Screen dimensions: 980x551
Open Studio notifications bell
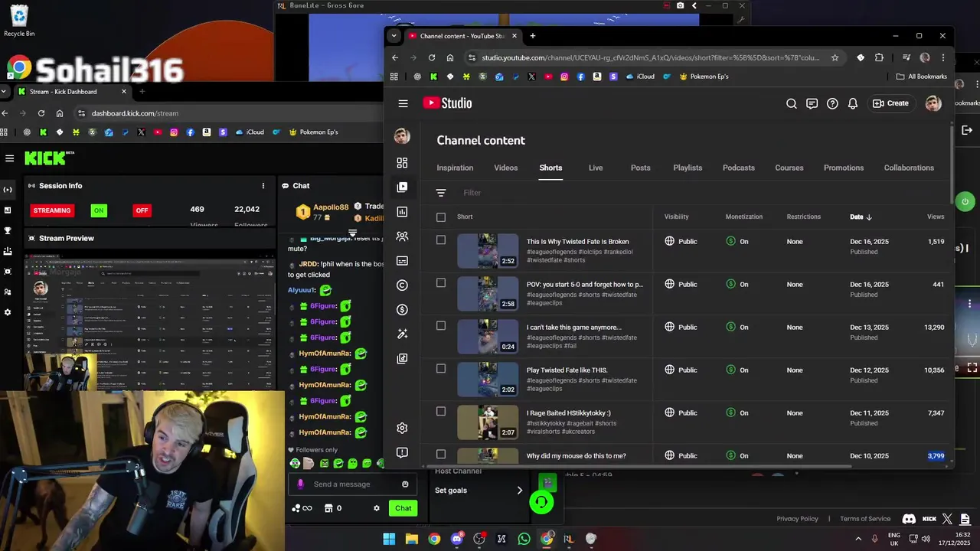(852, 103)
